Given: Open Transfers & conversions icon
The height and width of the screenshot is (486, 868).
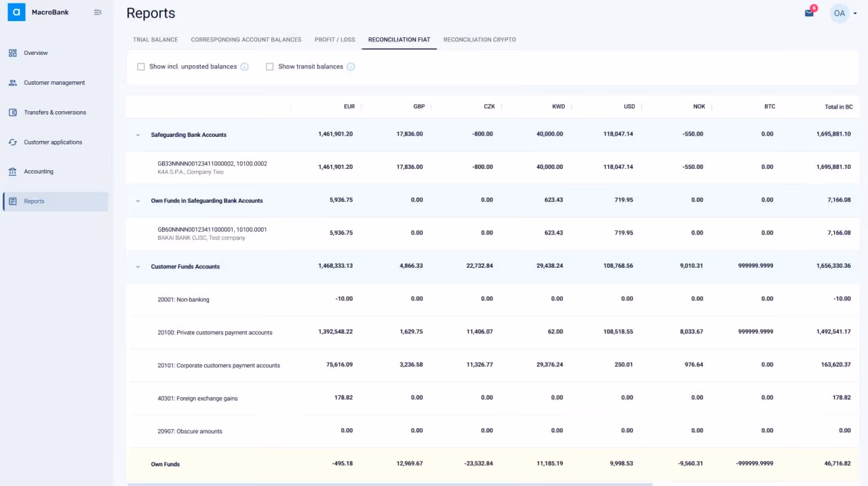Looking at the screenshot, I should coord(12,113).
